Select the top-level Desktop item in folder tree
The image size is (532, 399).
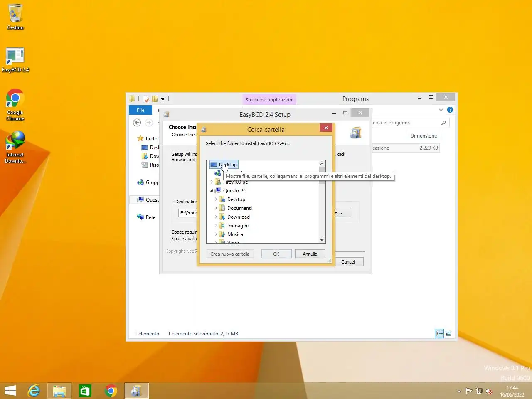click(x=224, y=165)
